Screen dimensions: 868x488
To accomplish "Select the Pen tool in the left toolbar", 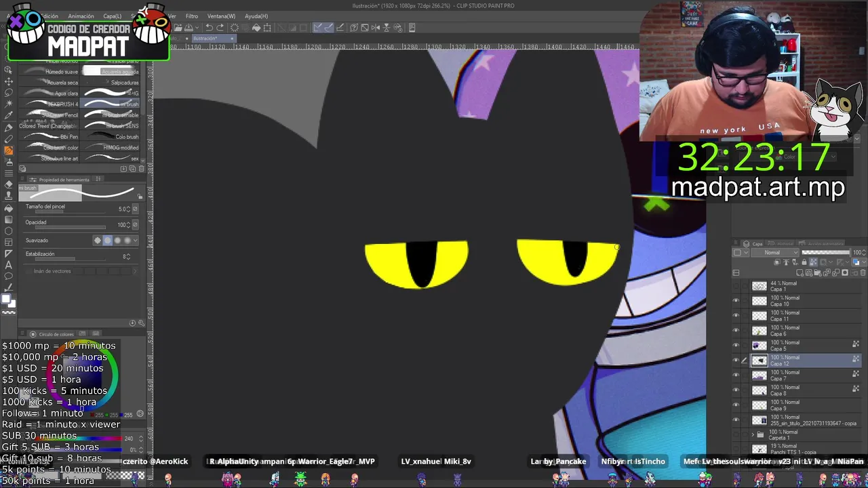I will pos(8,128).
